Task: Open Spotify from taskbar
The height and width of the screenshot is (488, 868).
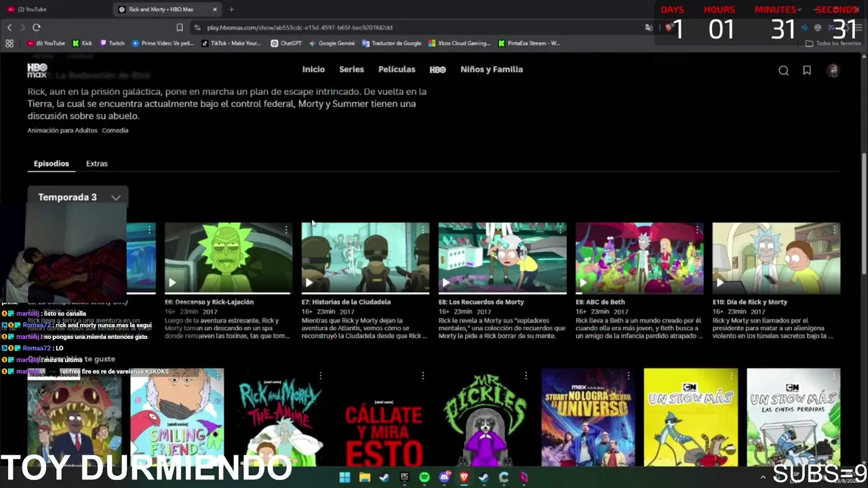Action: coord(425,477)
